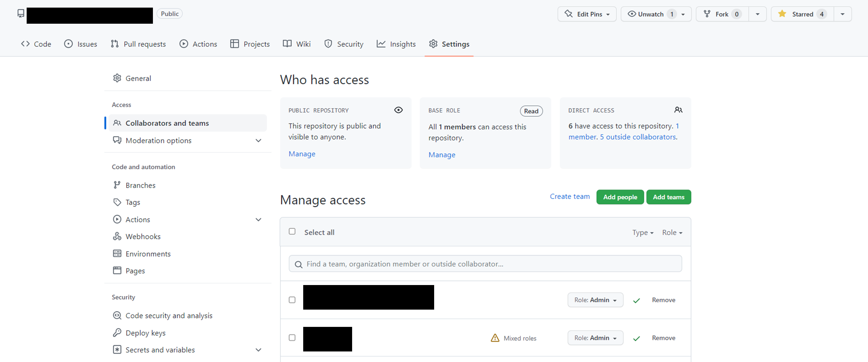Click Remove in the Mixed roles row
The height and width of the screenshot is (362, 868).
(x=664, y=338)
